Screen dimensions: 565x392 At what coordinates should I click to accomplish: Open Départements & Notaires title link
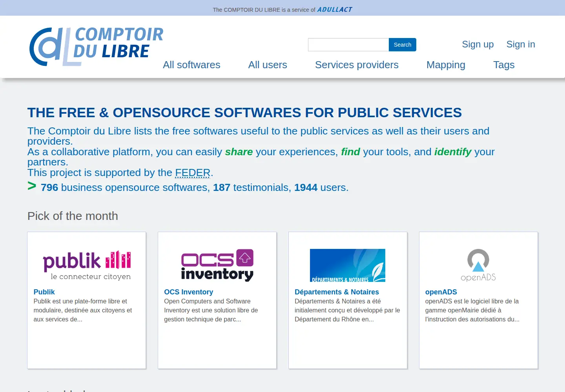coord(337,292)
